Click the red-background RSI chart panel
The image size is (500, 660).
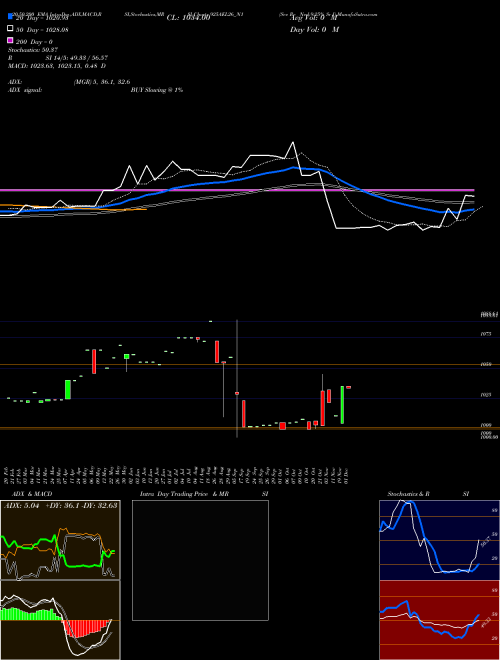(439, 620)
